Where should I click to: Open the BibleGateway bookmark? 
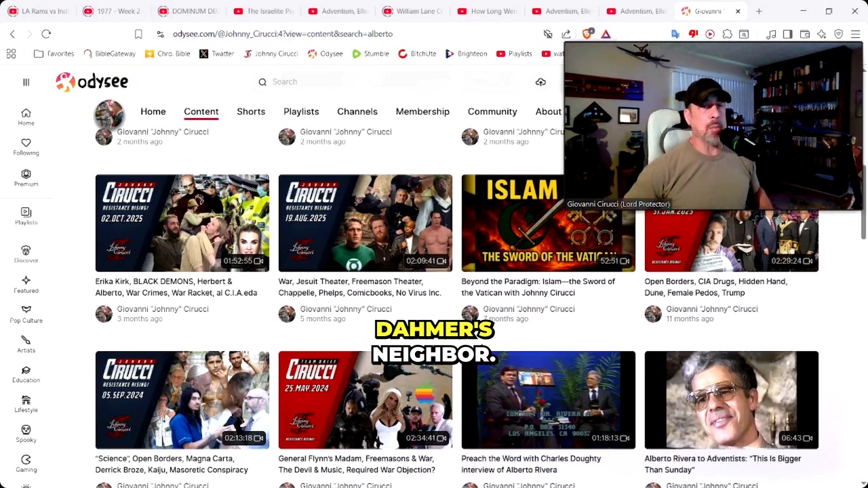pyautogui.click(x=109, y=54)
